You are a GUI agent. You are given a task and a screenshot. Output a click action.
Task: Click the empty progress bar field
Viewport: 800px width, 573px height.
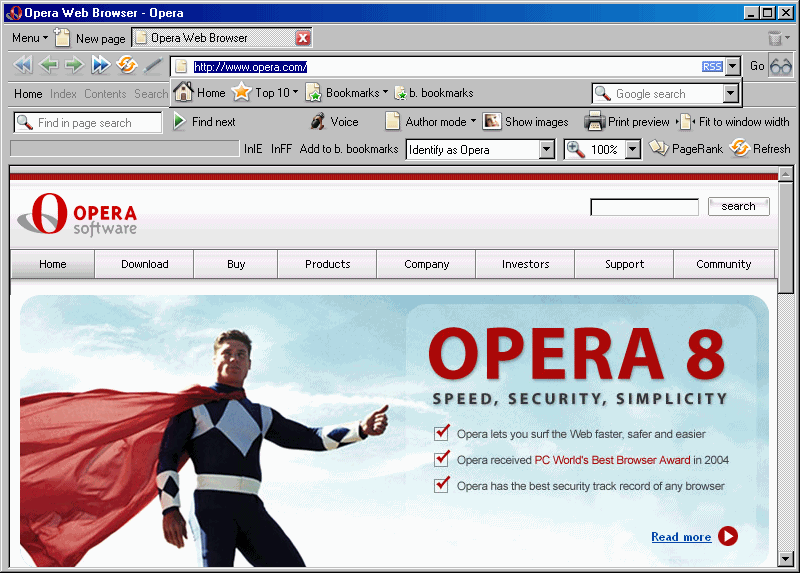pyautogui.click(x=124, y=148)
